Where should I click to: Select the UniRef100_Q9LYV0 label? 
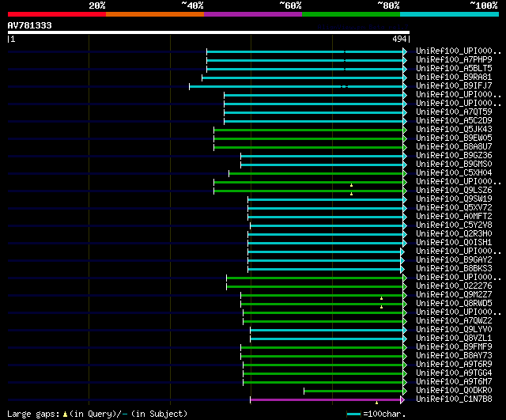[454, 330]
